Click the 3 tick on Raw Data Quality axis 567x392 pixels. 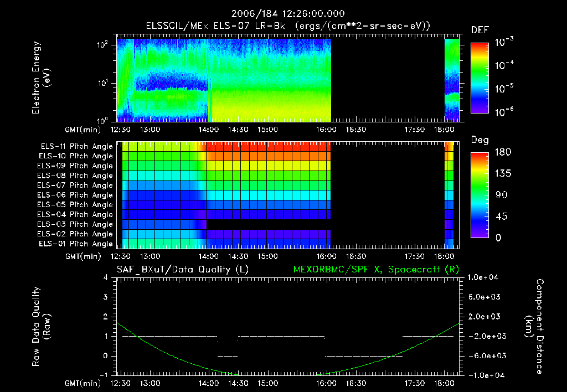click(106, 297)
